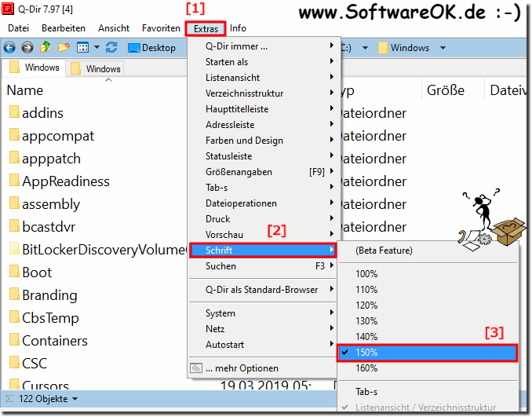Screen dimensions: 532x417
Task: Click the bcastdvr folder icon
Action: [14, 225]
